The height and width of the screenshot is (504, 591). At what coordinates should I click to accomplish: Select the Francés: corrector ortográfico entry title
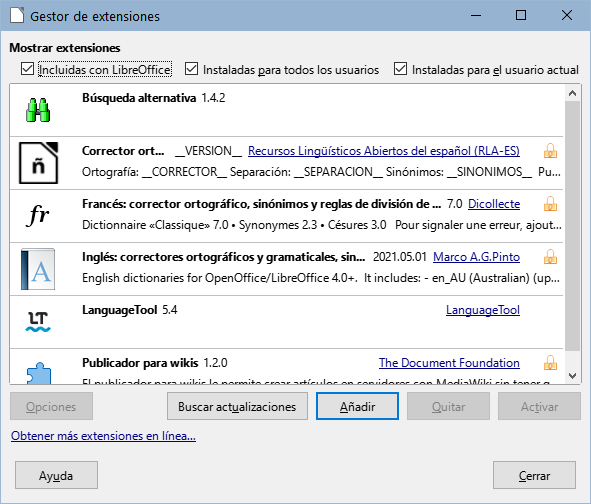(262, 204)
